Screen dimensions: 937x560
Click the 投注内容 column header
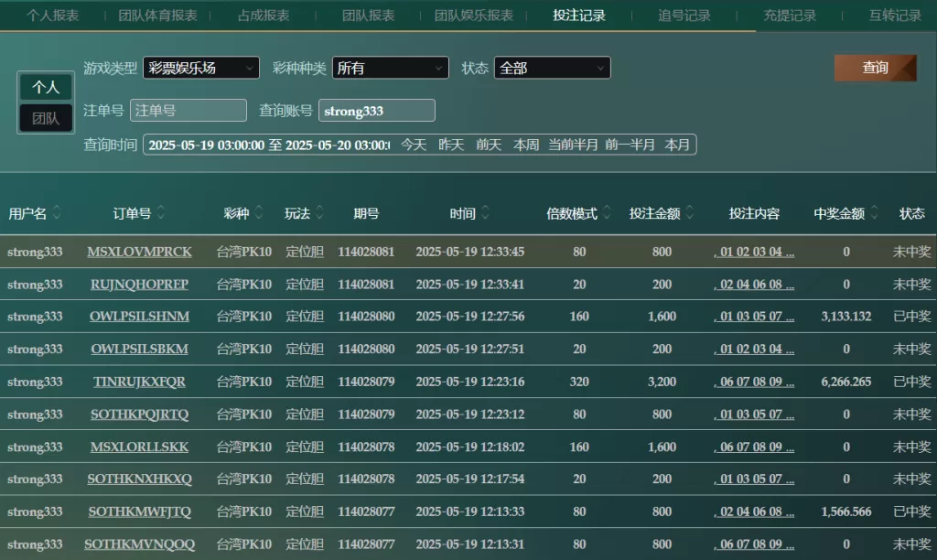(x=754, y=213)
